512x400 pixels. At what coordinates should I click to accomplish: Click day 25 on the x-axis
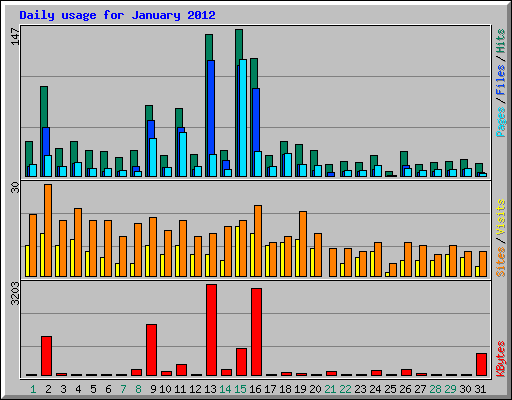pyautogui.click(x=390, y=389)
